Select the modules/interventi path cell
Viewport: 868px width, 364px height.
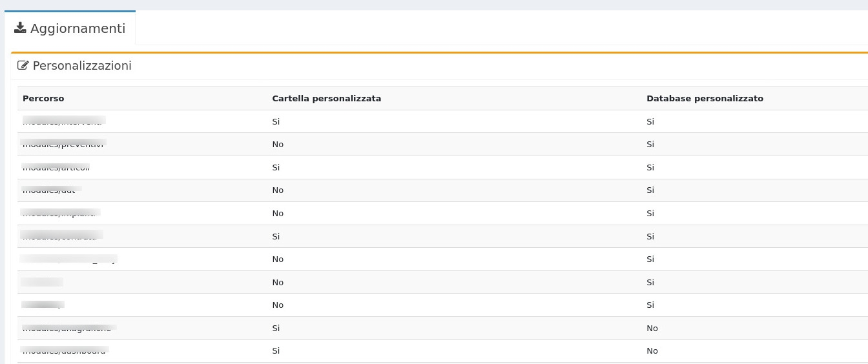(63, 121)
